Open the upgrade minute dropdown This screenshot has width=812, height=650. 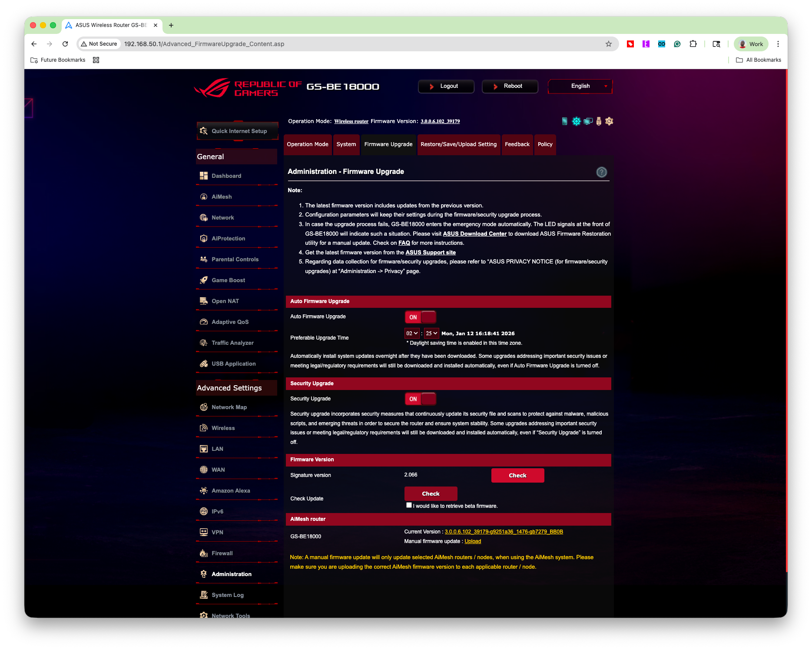tap(431, 333)
